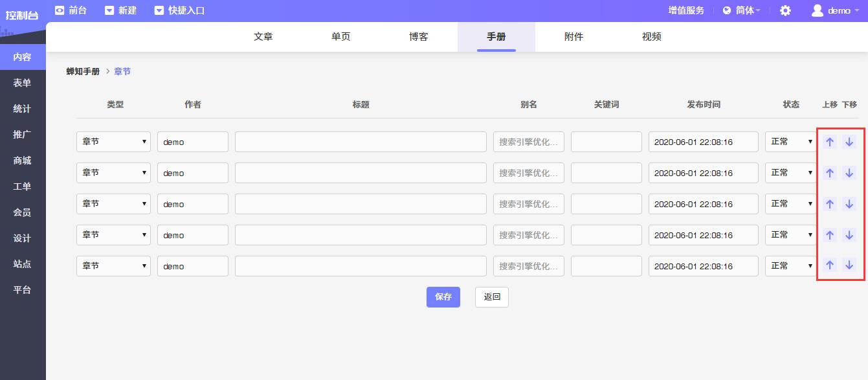Switch to the 博客 tab
Screen dimensions: 868x380
point(419,37)
